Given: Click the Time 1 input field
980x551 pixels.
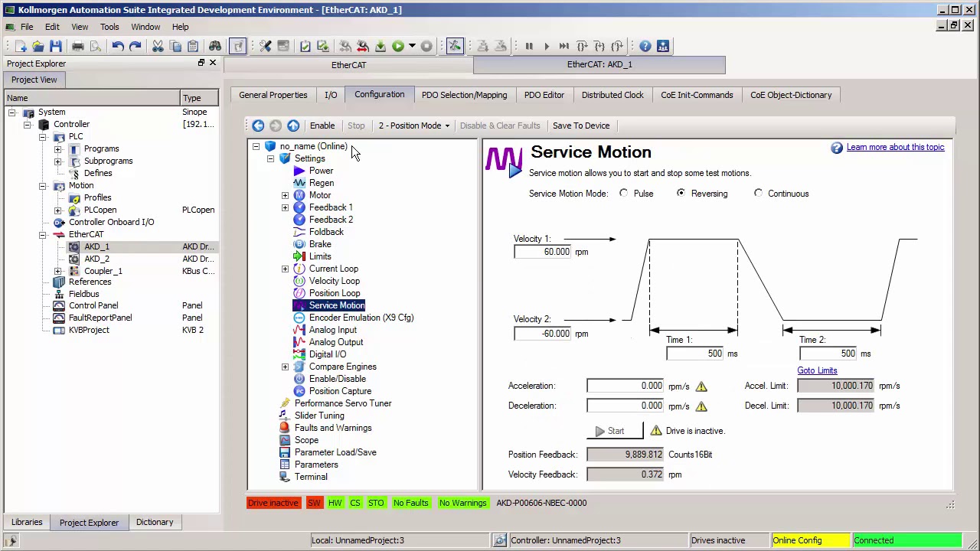Looking at the screenshot, I should [695, 354].
